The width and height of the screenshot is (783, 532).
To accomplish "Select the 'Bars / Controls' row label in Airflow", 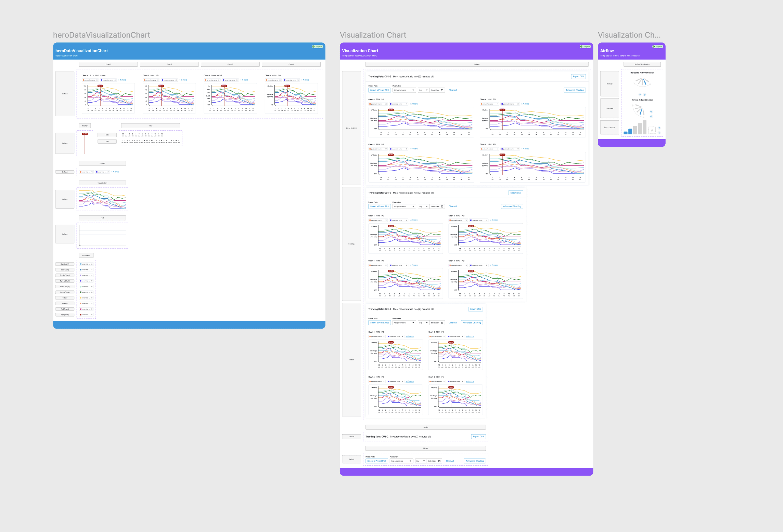I will point(609,128).
